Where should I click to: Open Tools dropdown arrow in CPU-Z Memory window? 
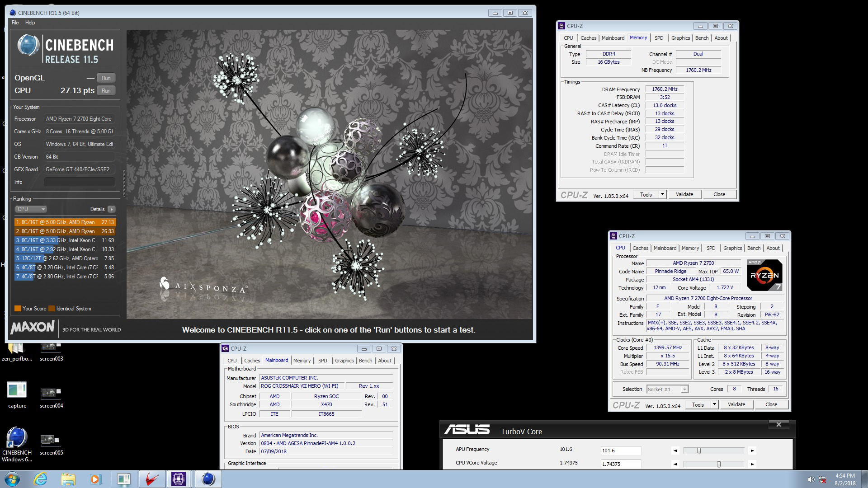click(662, 194)
